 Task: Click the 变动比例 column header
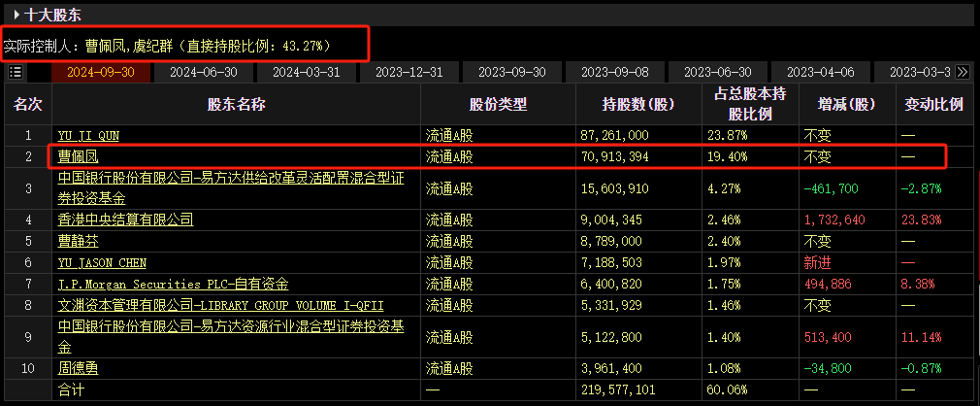(x=933, y=105)
